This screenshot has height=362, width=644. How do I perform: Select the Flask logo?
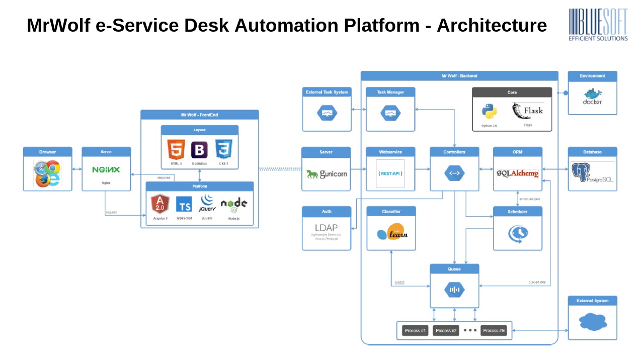[527, 111]
